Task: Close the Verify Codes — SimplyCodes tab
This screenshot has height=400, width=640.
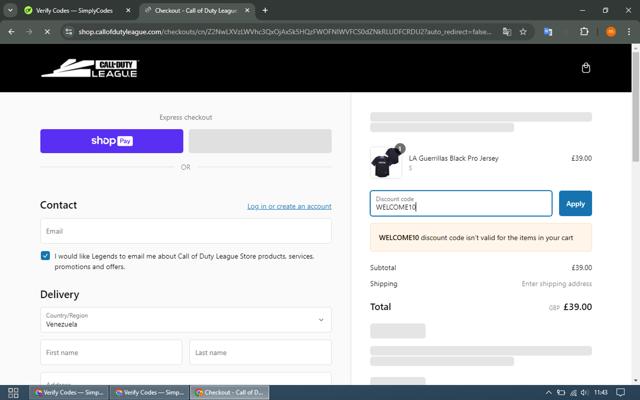Action: pyautogui.click(x=128, y=11)
